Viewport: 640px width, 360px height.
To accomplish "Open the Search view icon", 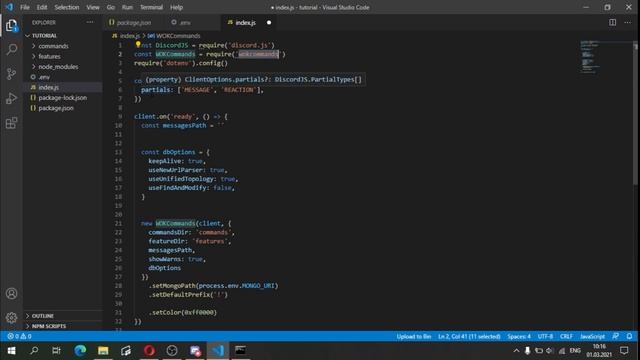I will (11, 49).
